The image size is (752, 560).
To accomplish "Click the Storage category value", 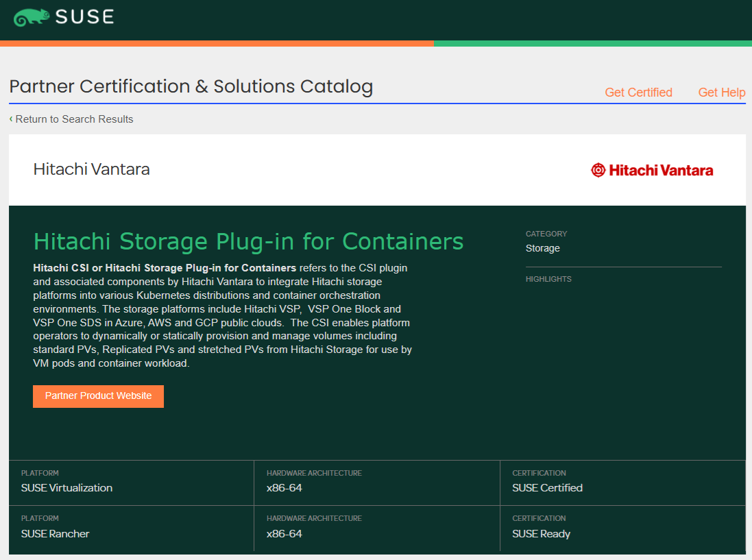I will tap(542, 248).
